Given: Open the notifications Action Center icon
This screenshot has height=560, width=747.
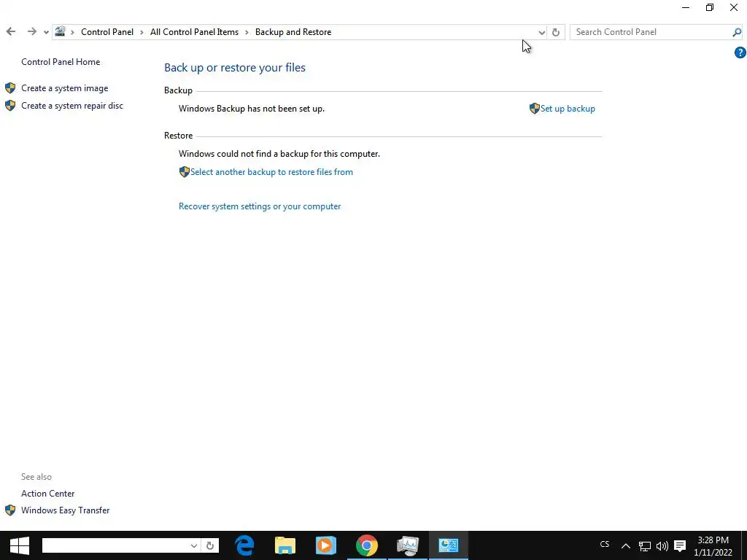Looking at the screenshot, I should tap(680, 546).
